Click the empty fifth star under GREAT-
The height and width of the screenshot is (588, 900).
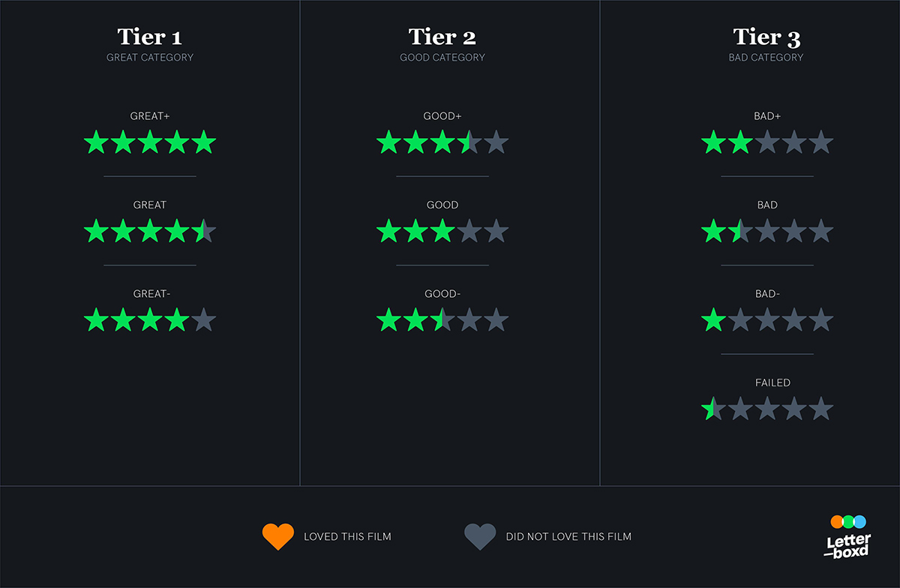pyautogui.click(x=203, y=320)
